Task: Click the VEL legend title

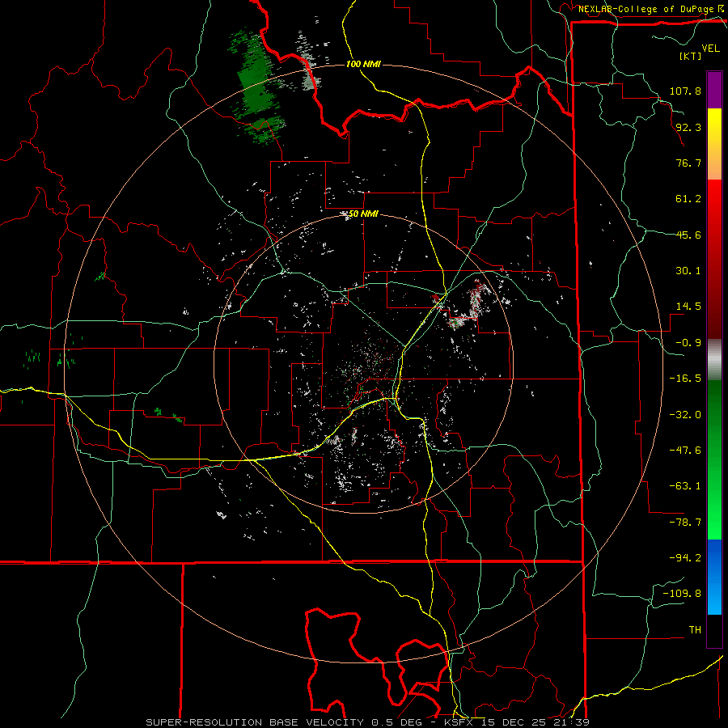Action: [x=710, y=49]
